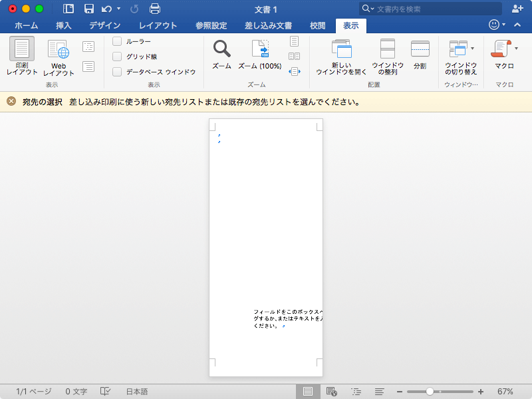Open the 校閲 tab
This screenshot has height=399, width=532.
317,25
